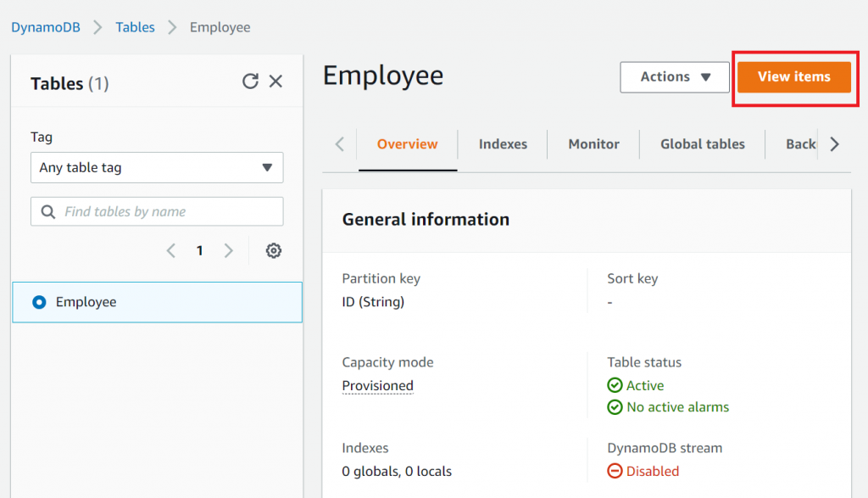
Task: Expand the Actions dropdown menu
Action: click(675, 77)
